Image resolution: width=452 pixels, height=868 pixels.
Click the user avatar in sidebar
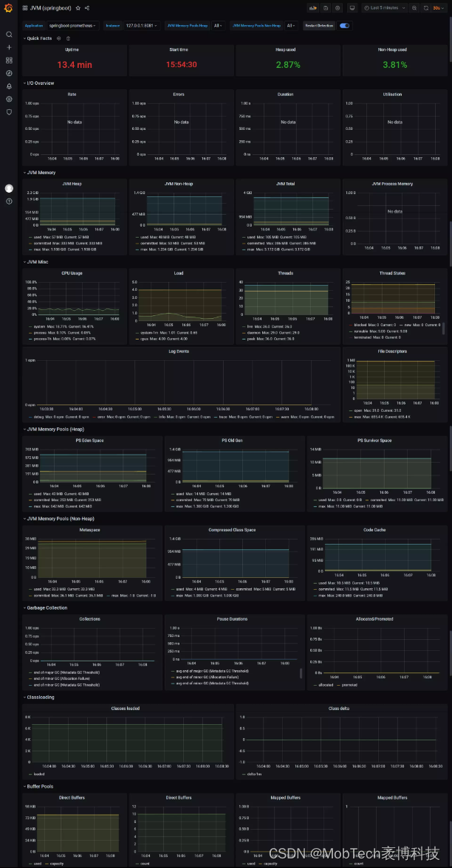pos(9,188)
